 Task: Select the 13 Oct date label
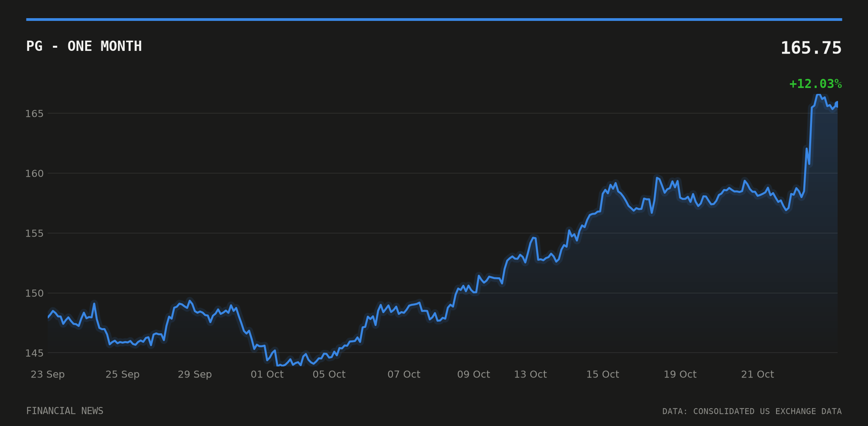[530, 374]
